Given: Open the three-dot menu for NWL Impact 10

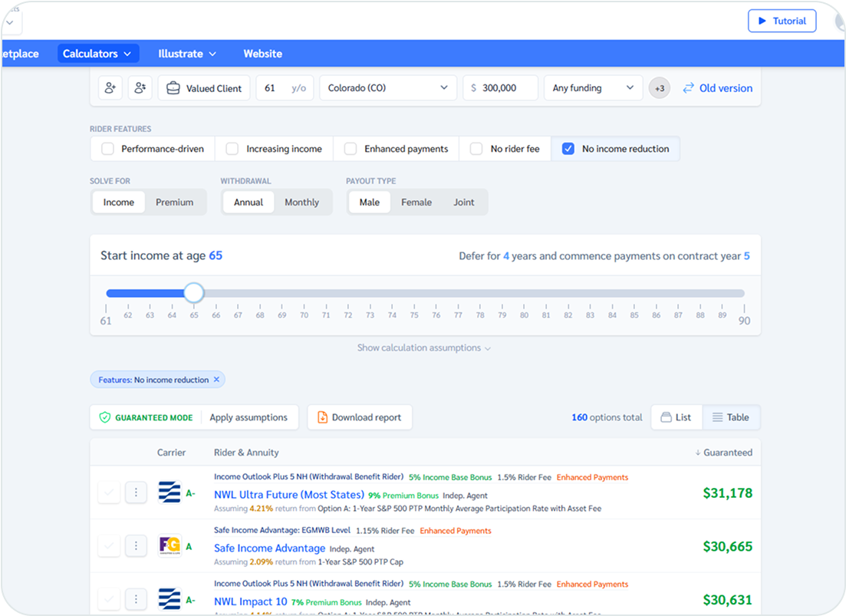Looking at the screenshot, I should pos(136,599).
